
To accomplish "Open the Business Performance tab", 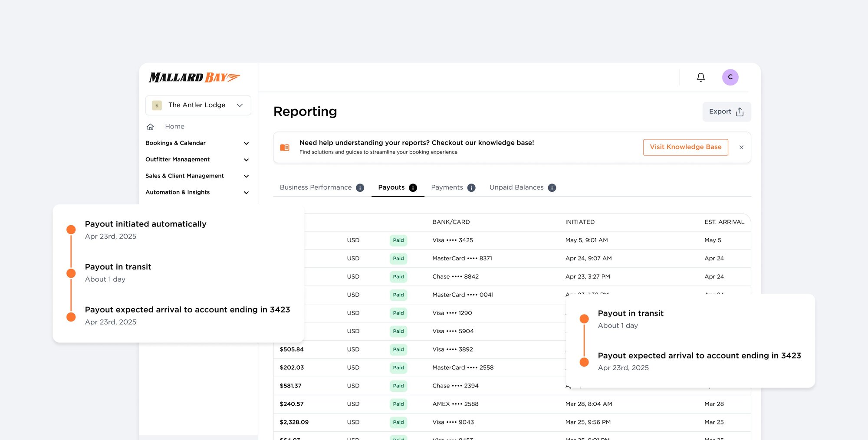I will coord(316,187).
